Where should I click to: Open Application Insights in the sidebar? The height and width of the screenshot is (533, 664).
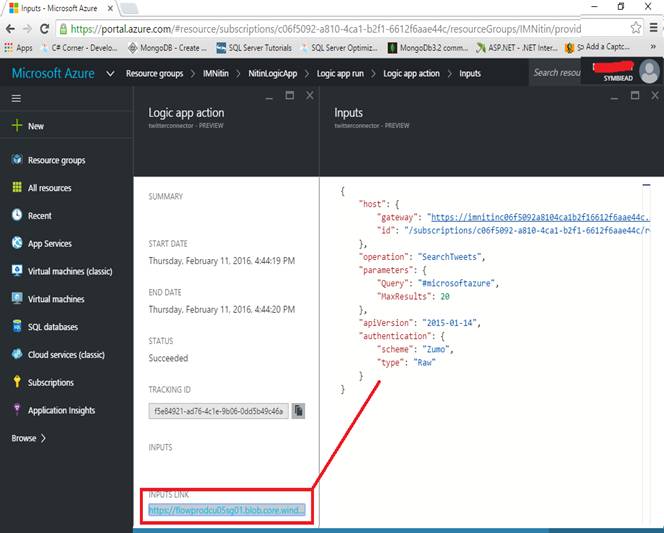[x=53, y=410]
